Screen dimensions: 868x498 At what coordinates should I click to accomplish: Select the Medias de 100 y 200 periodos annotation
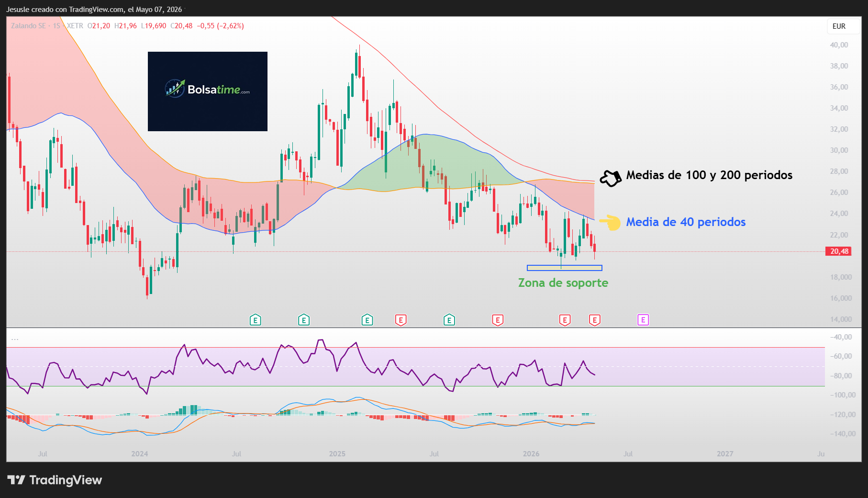tap(709, 175)
